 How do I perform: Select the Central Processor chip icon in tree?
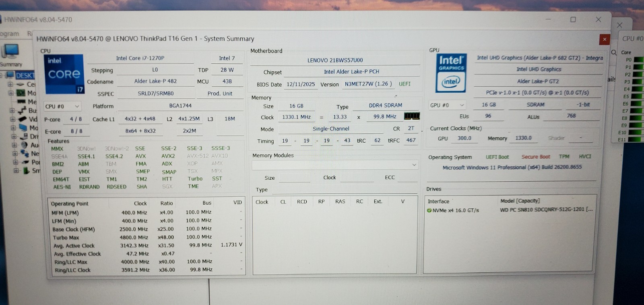click(21, 84)
